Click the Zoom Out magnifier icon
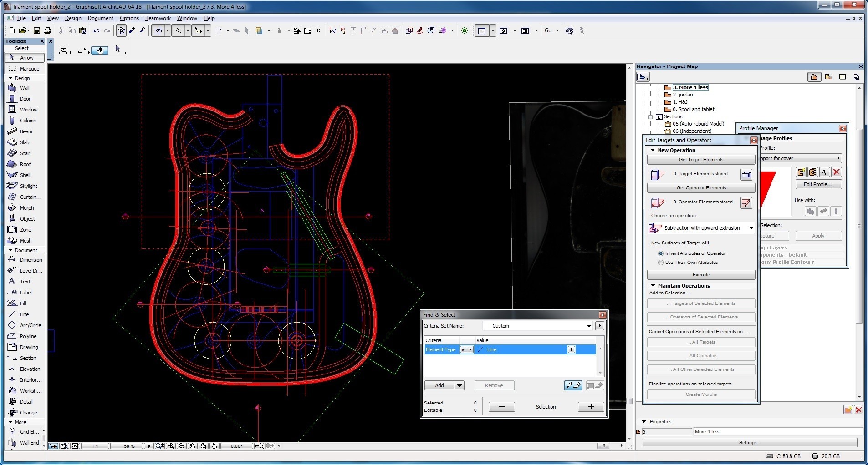The image size is (868, 465). click(182, 446)
